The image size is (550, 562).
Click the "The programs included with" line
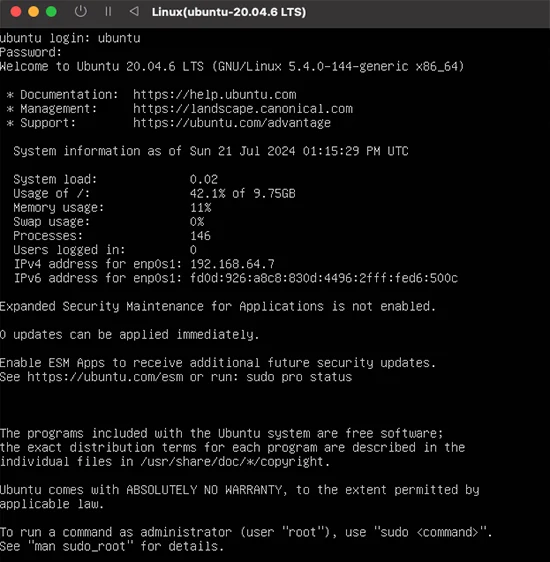click(x=221, y=433)
